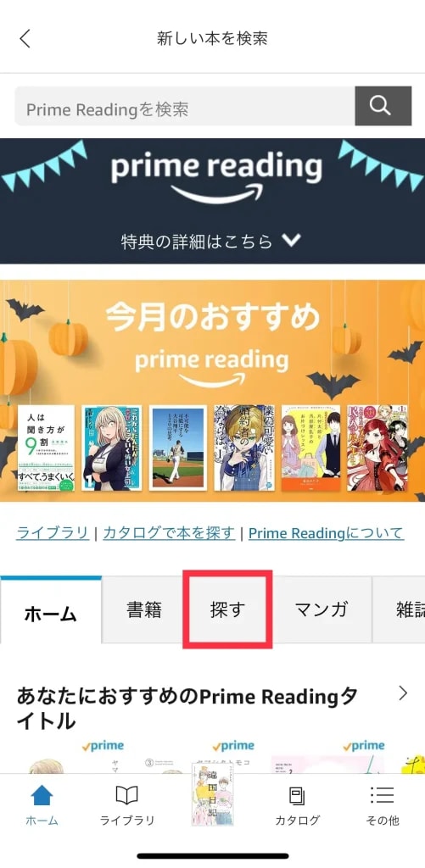This screenshot has height=868, width=425.
Task: Tap the magnifying glass search button
Action: pos(383,106)
